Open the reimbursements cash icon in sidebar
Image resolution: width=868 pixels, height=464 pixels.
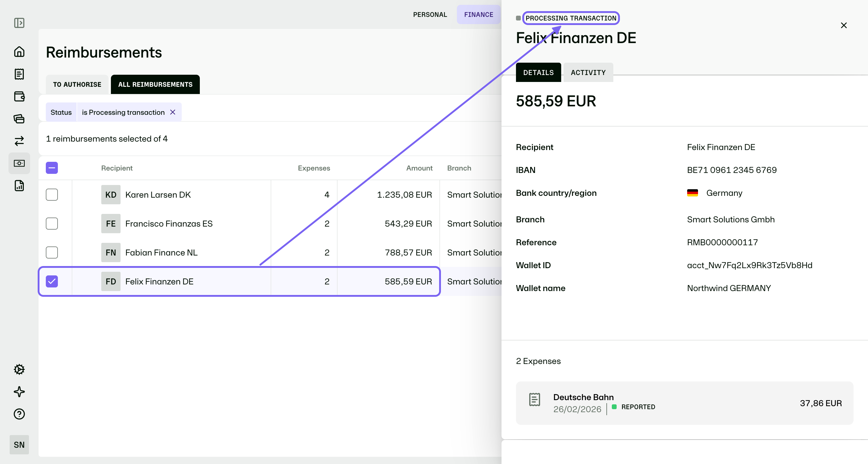click(19, 163)
